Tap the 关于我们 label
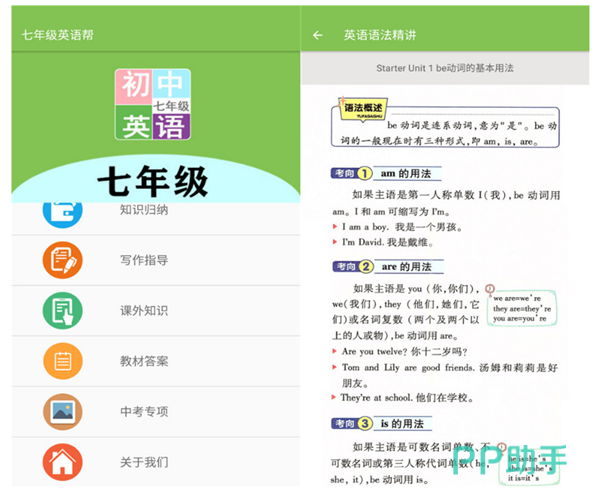 (144, 462)
